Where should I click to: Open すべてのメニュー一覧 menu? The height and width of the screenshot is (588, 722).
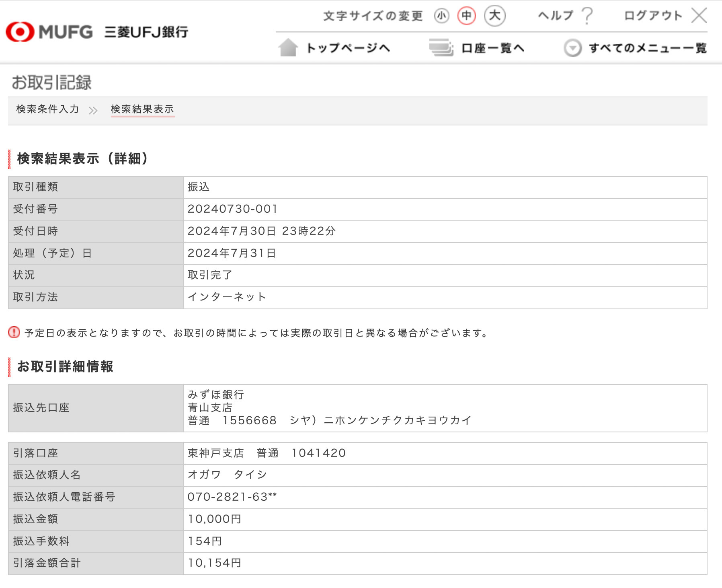(648, 48)
